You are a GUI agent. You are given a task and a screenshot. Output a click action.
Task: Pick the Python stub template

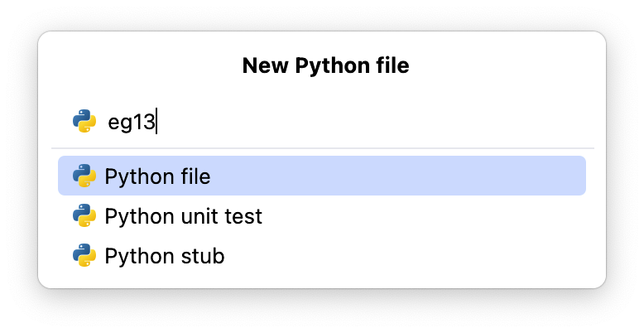click(x=164, y=257)
